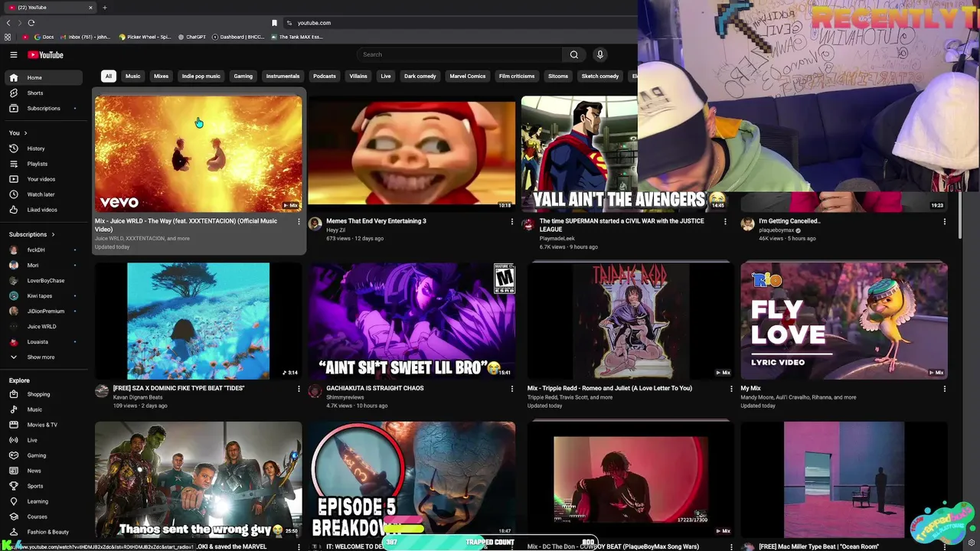Reload the page with browser refresh button
980x551 pixels.
point(31,23)
